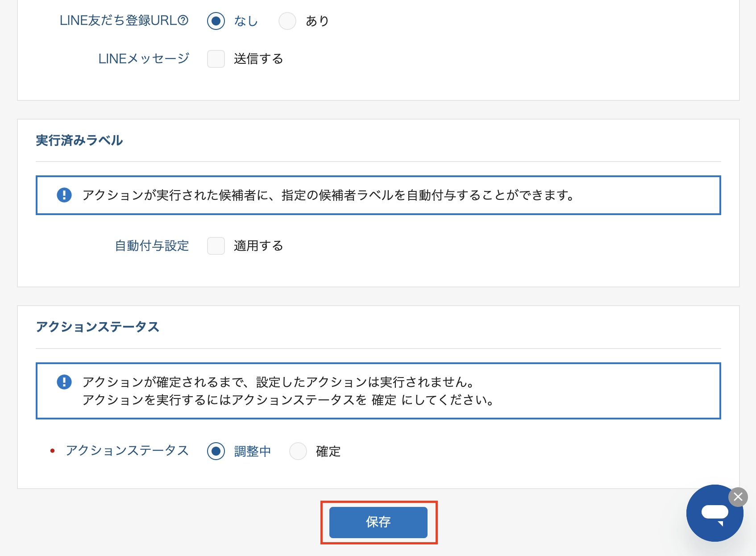Select the あり radio button
756x556 pixels.
tap(287, 21)
